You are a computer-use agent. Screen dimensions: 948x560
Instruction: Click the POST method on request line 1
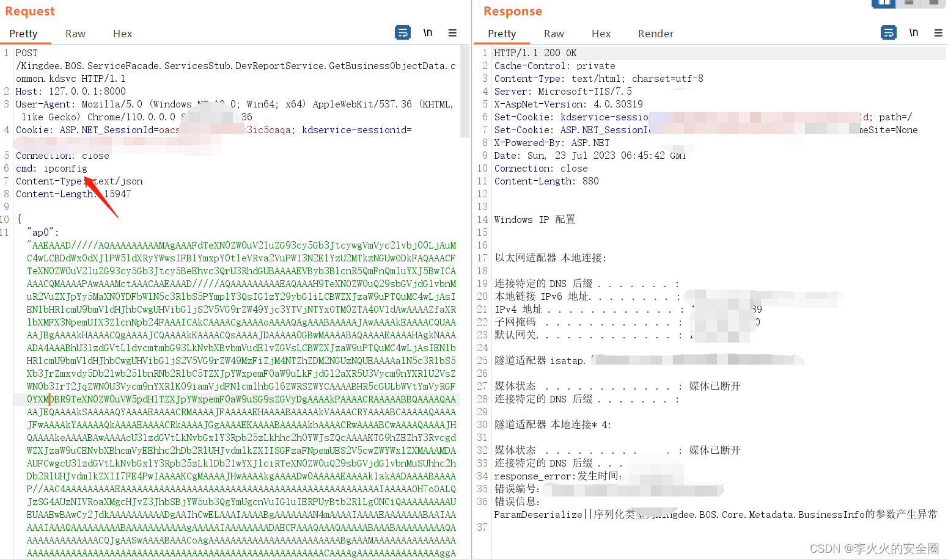(26, 53)
